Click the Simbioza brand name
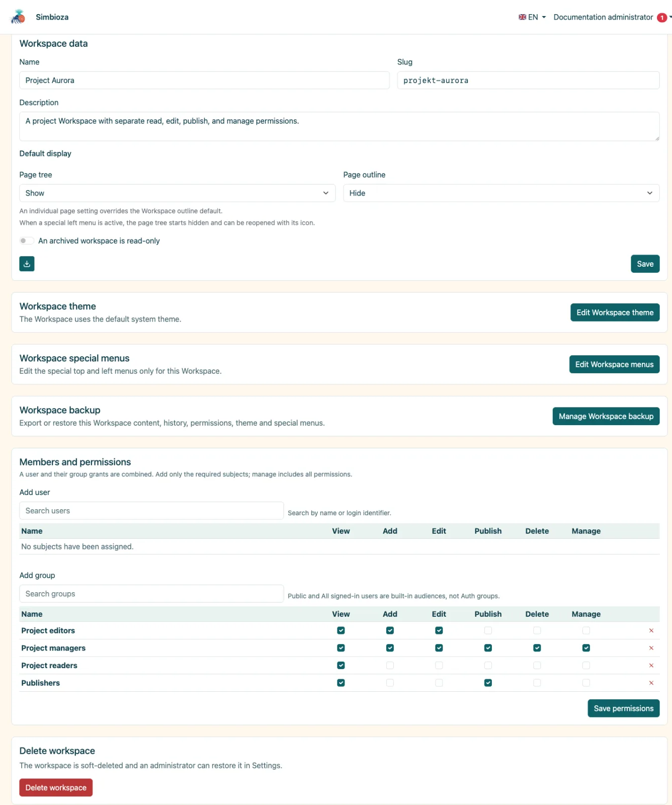672x805 pixels. click(52, 17)
